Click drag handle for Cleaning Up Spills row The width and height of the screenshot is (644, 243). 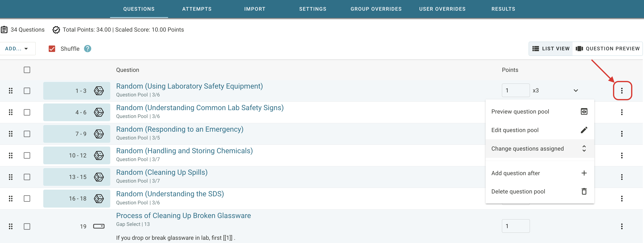(10, 177)
